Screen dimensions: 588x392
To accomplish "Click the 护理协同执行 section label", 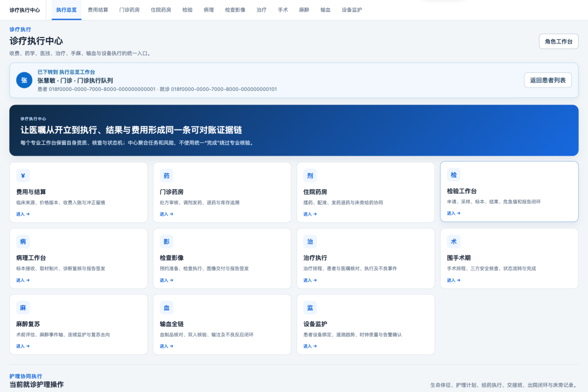I will [26, 376].
